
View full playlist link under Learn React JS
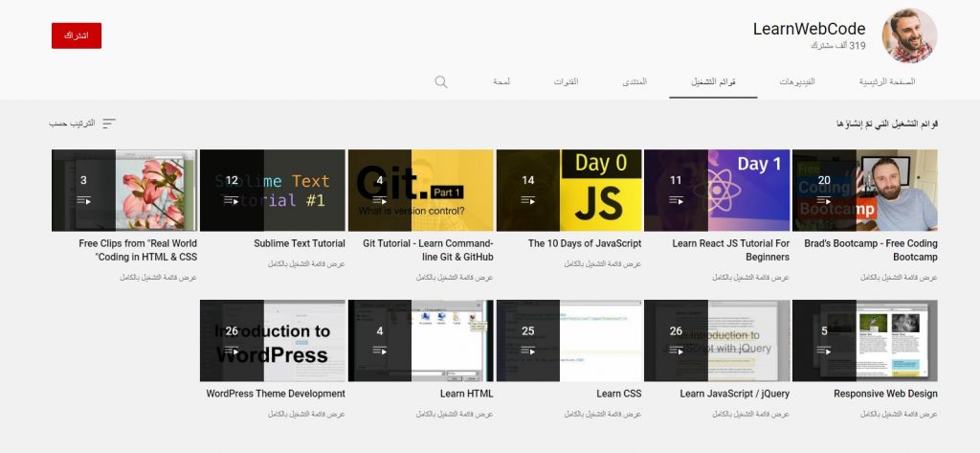[750, 277]
